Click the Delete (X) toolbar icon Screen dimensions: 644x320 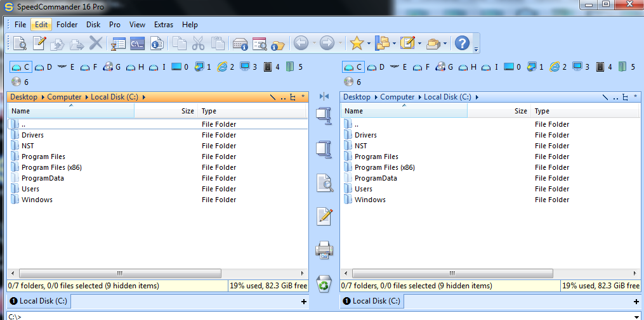pos(96,43)
